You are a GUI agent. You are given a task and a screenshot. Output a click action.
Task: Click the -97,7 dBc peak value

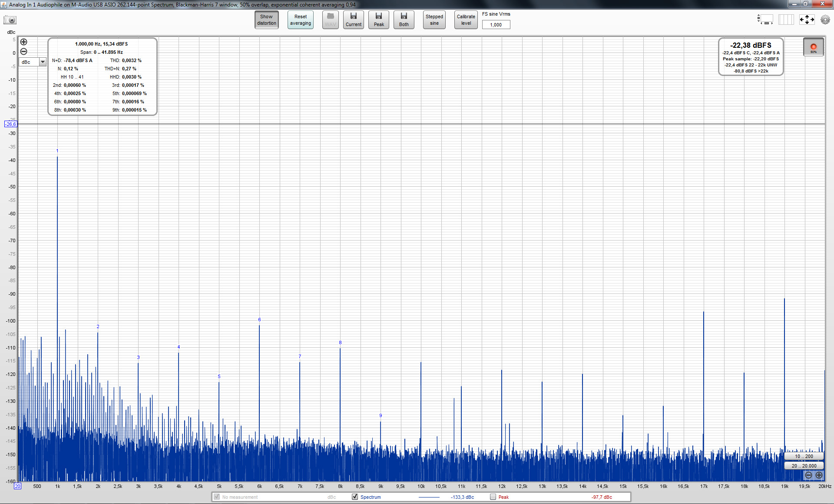click(x=602, y=497)
